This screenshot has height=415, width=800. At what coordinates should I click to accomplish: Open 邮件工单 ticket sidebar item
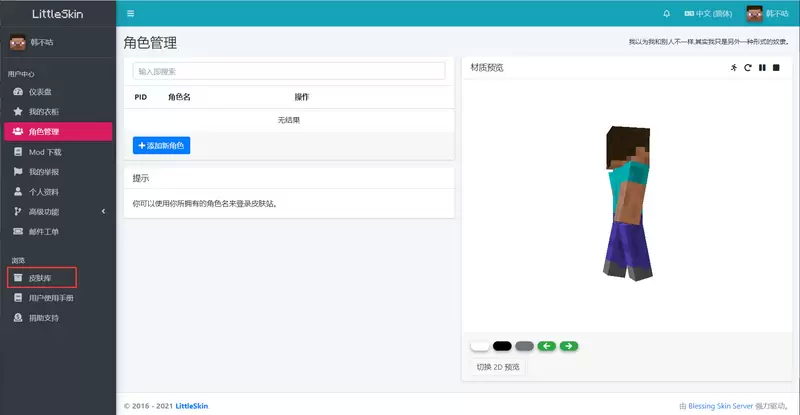pyautogui.click(x=58, y=232)
